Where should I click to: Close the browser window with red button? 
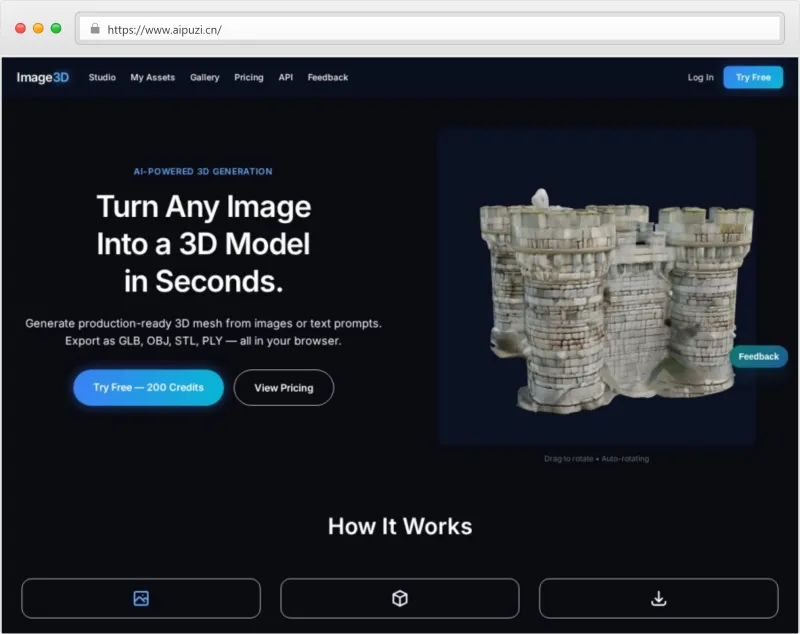pyautogui.click(x=20, y=28)
